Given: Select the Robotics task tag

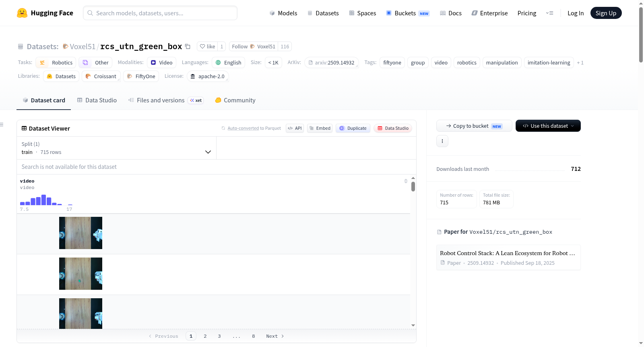Looking at the screenshot, I should coord(56,62).
